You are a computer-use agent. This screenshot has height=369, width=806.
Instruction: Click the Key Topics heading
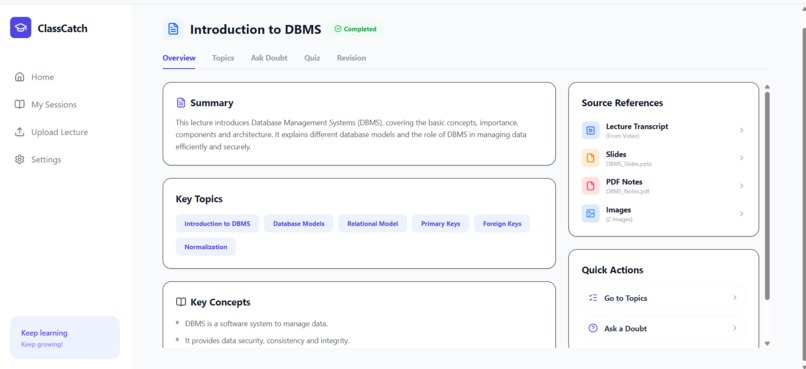(199, 199)
